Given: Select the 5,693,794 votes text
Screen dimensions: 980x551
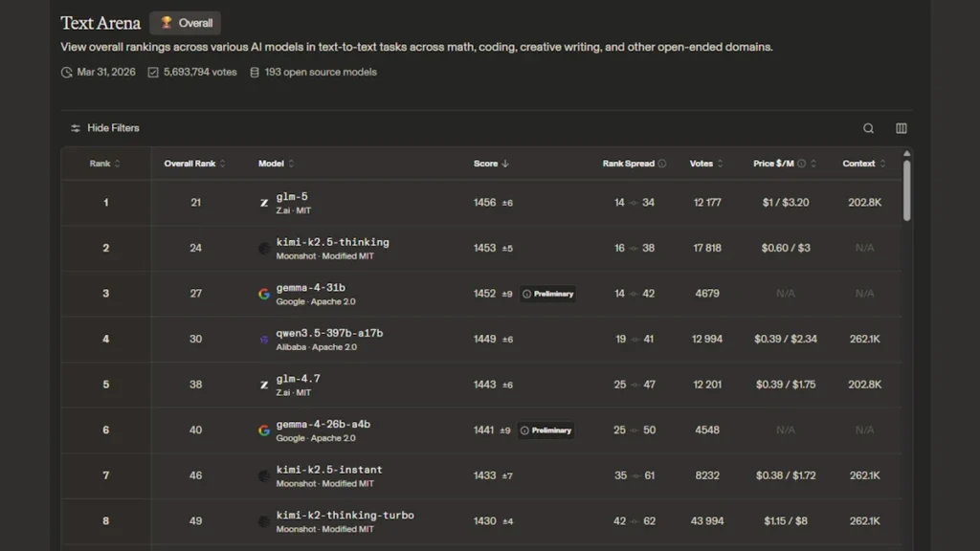Looking at the screenshot, I should click(x=200, y=73).
